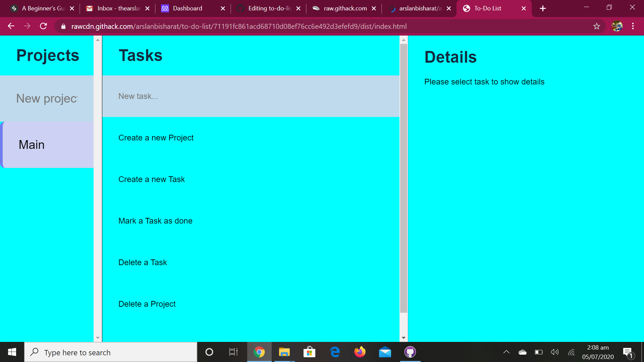This screenshot has width=644, height=362.
Task: Click the Chrome profile avatar
Action: pos(616,26)
